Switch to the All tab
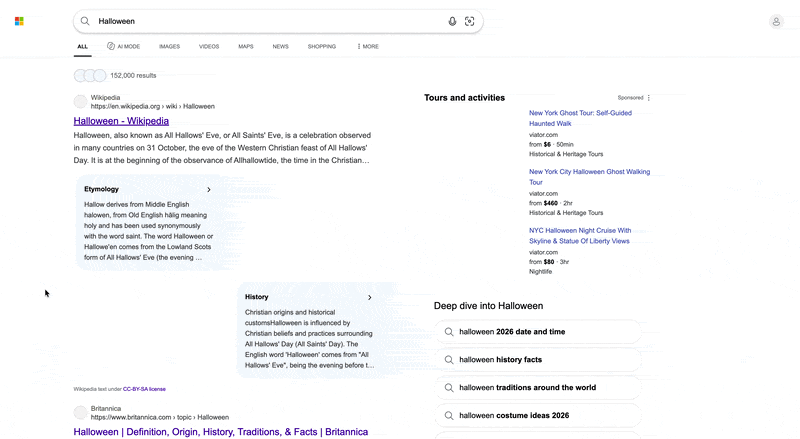Image resolution: width=800 pixels, height=439 pixels. pos(83,46)
